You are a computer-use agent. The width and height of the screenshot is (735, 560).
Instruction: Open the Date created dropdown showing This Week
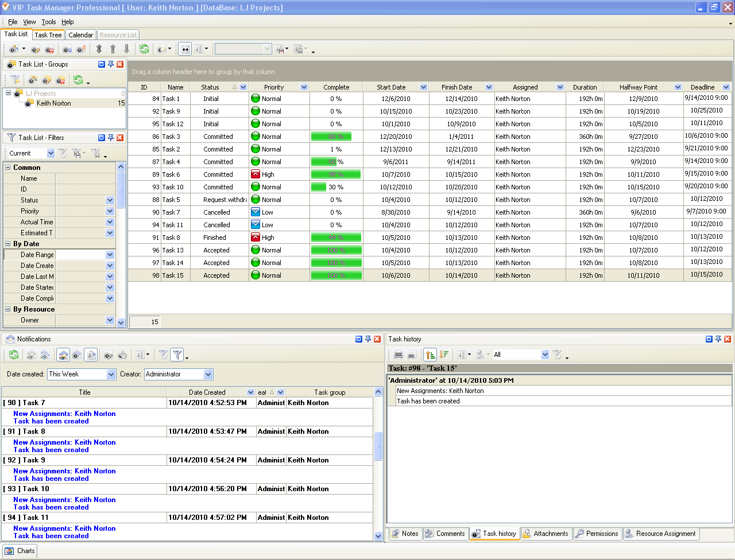(111, 374)
